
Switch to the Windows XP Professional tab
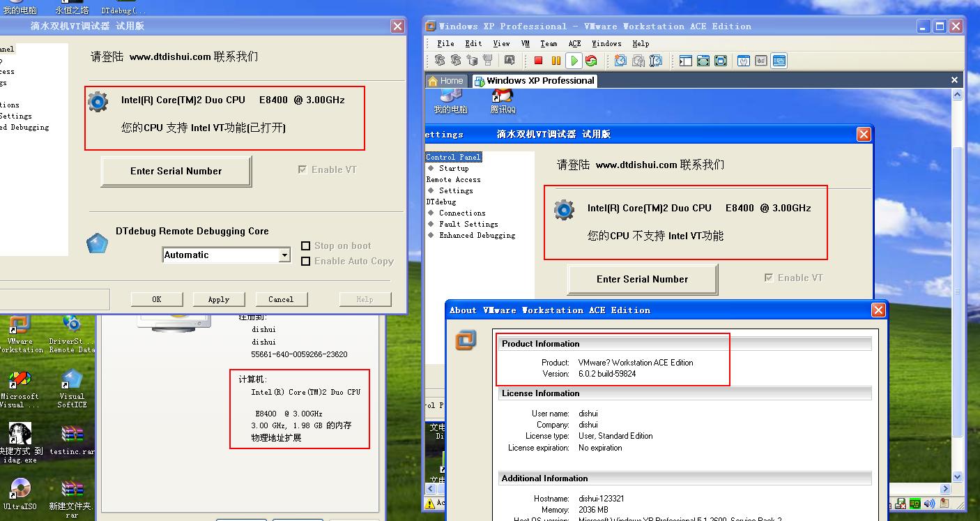534,81
